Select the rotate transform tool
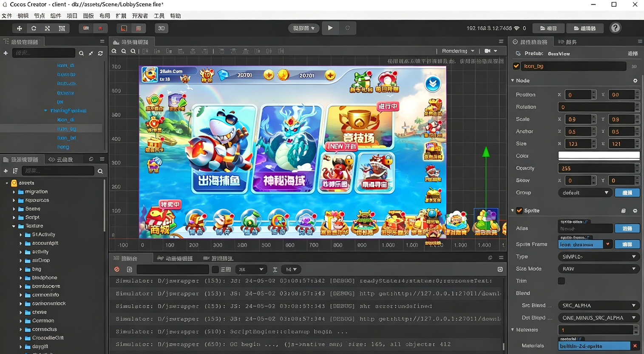 point(34,28)
